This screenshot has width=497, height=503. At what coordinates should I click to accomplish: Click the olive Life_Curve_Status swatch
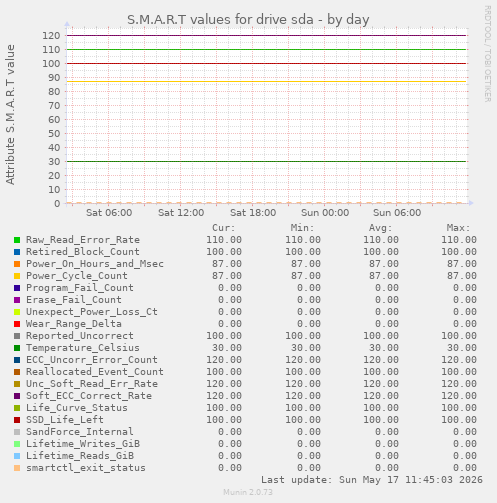17,408
